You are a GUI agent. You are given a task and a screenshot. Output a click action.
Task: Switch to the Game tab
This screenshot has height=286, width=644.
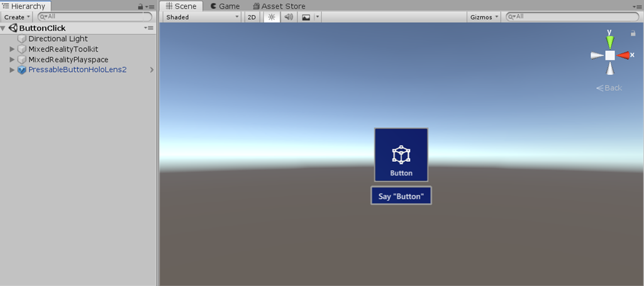[x=225, y=6]
